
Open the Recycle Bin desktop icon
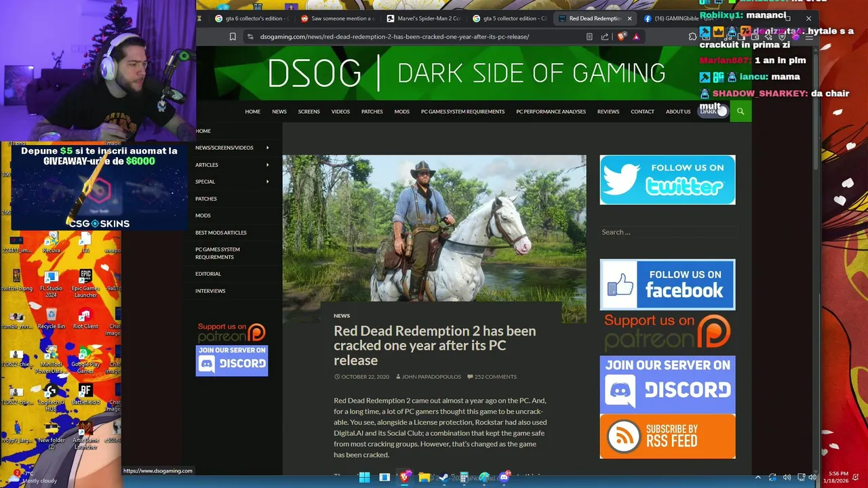52,319
